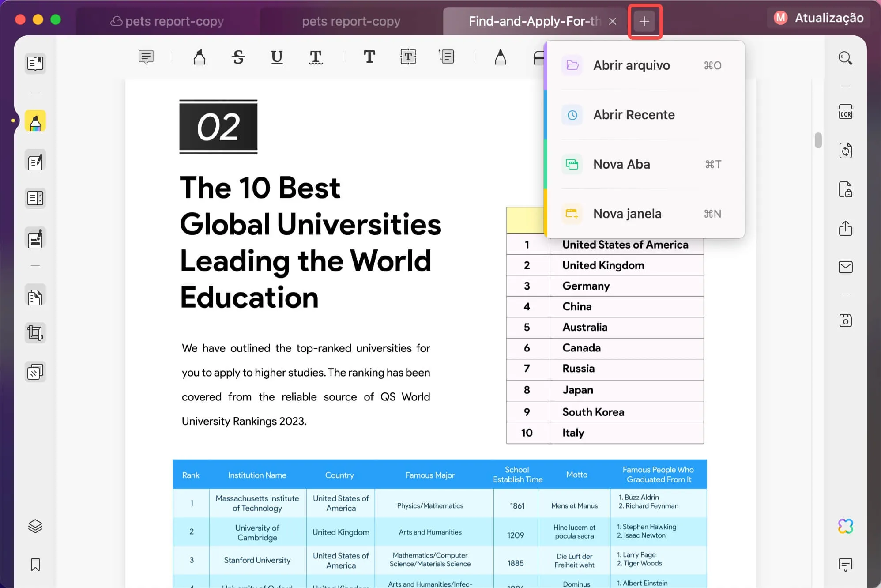Screen dimensions: 881x588
Task: Select the Squiggly underline tool
Action: [316, 57]
